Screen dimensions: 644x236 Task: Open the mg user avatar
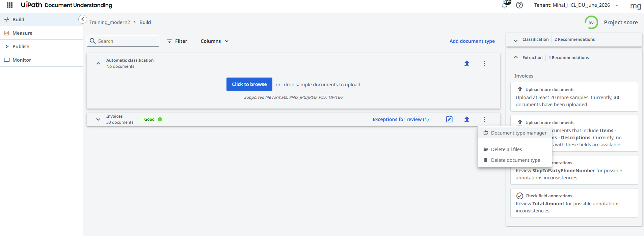(x=636, y=6)
